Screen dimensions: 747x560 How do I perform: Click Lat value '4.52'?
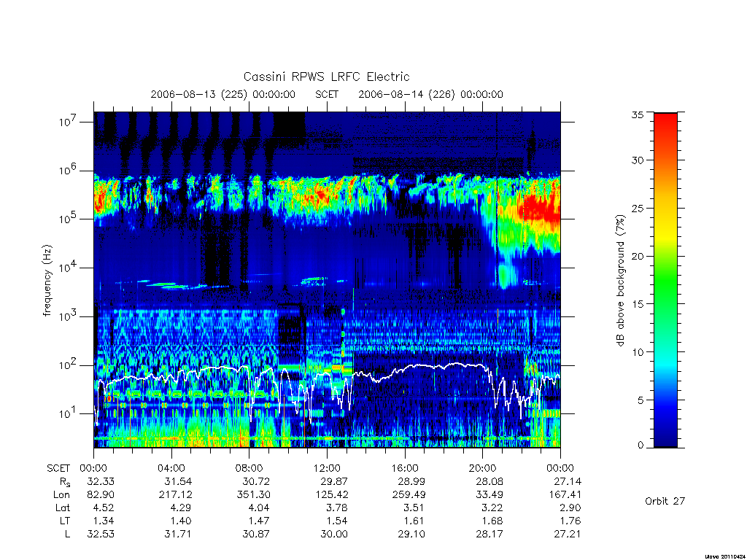(104, 507)
